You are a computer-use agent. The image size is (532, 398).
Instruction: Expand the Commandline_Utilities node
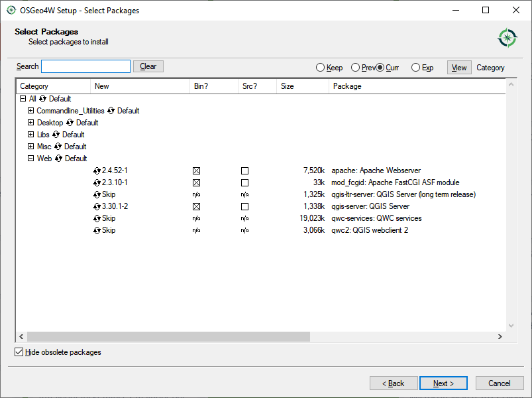30,110
